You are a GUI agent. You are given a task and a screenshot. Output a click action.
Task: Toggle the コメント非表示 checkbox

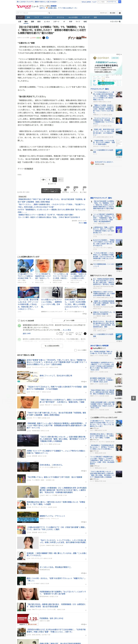point(75,350)
